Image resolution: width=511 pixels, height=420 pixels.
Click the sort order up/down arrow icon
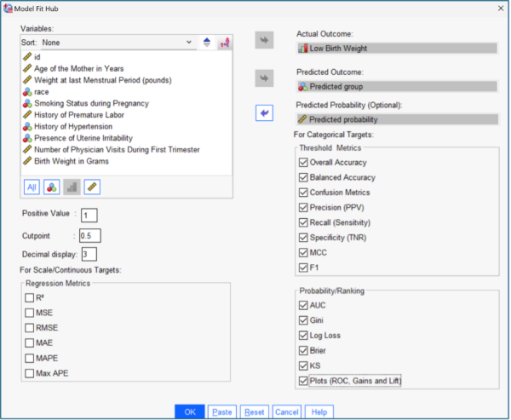click(x=207, y=43)
